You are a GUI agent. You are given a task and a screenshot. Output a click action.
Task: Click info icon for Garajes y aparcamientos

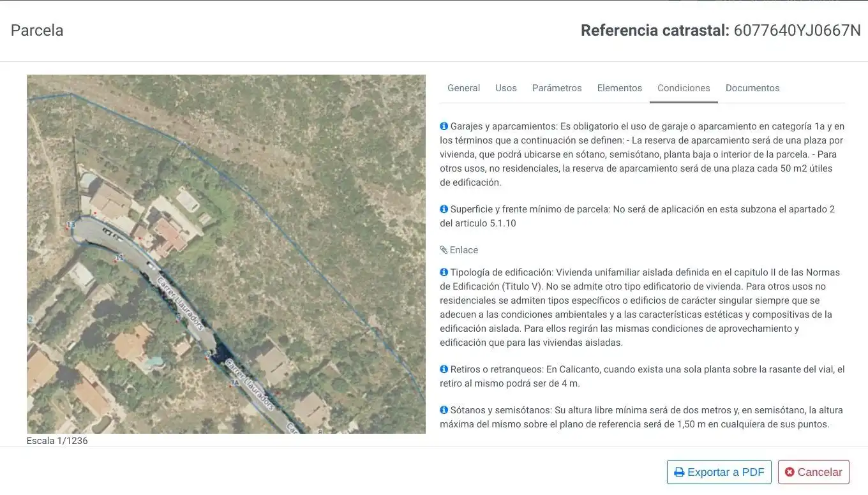pos(444,126)
